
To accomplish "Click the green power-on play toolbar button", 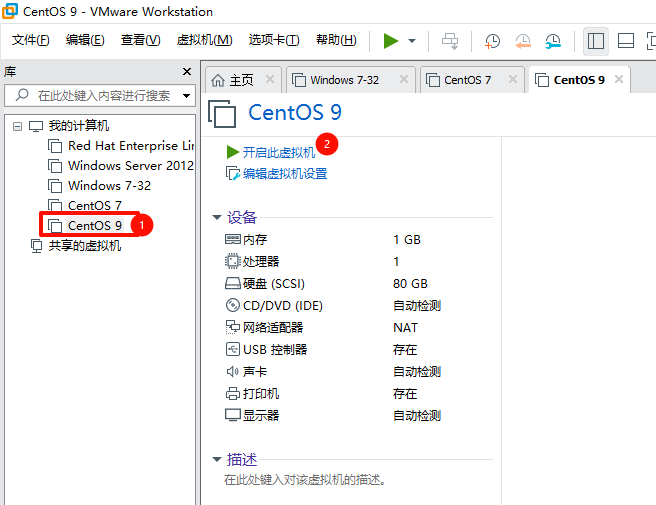I will click(x=391, y=41).
